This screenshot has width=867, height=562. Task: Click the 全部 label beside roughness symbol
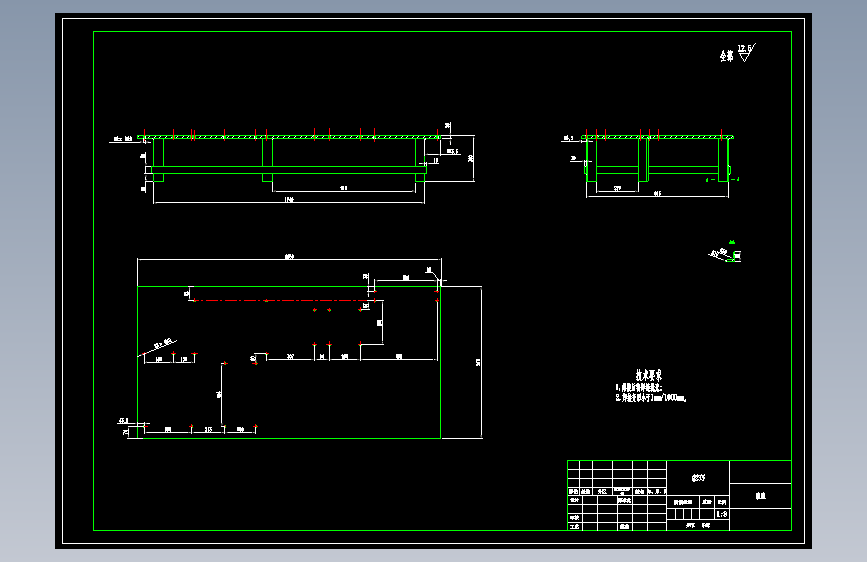click(x=727, y=56)
